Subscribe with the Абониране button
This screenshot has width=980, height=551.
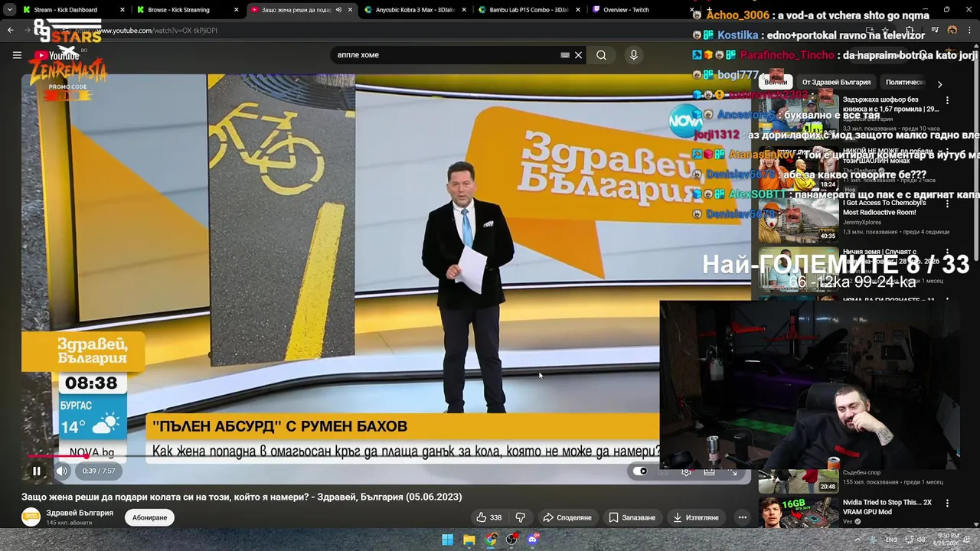coord(149,517)
